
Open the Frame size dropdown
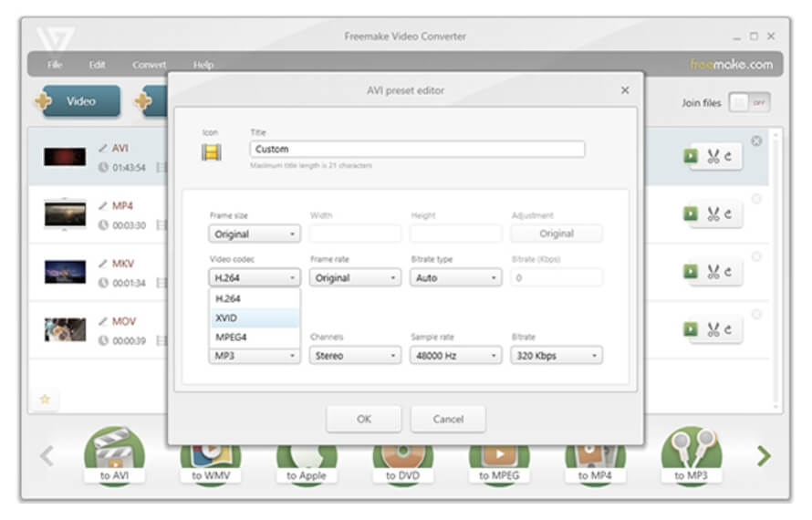(x=255, y=234)
